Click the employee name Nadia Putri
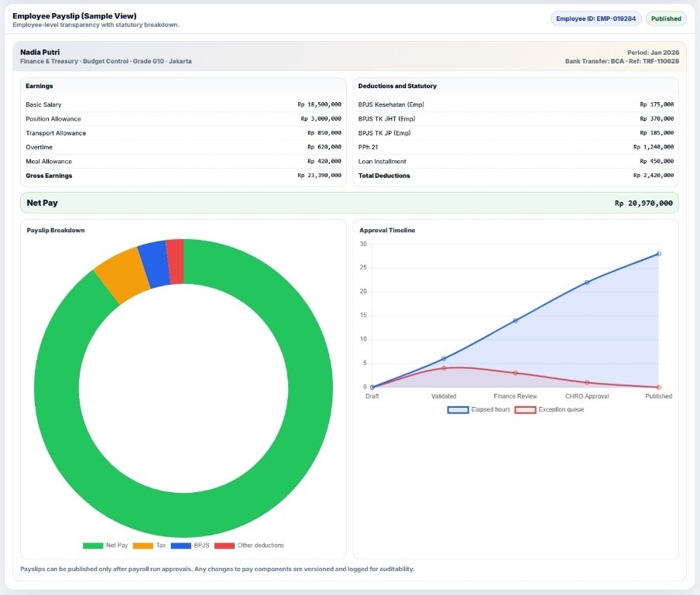700x595 pixels. [39, 52]
